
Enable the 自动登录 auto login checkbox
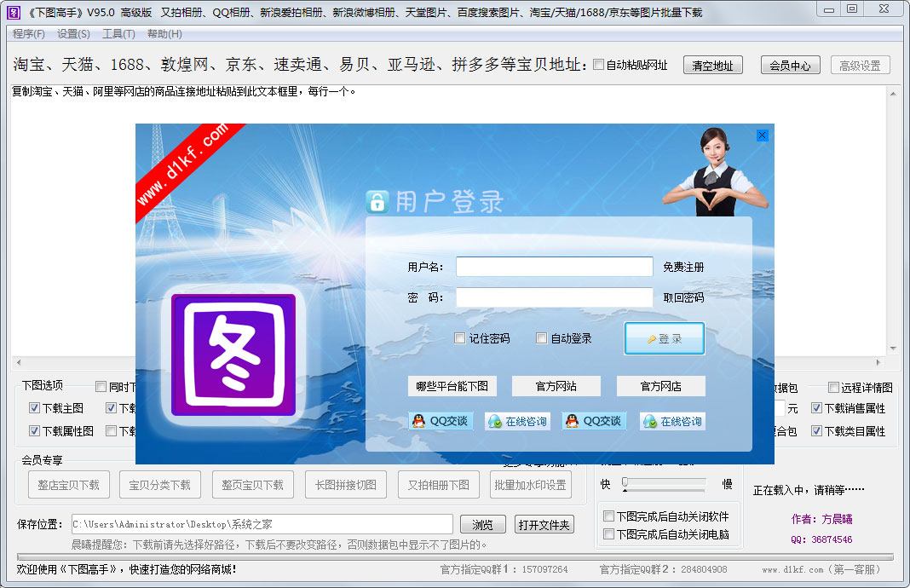[542, 337]
